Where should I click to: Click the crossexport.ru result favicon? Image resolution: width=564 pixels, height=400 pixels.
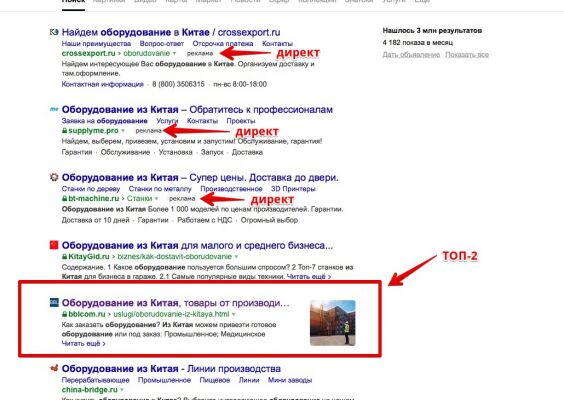click(x=54, y=32)
